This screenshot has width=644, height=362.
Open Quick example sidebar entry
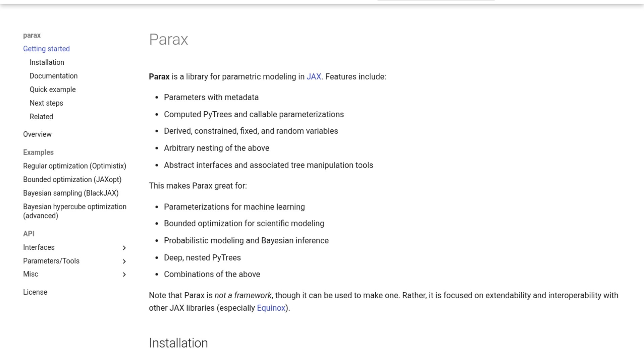[53, 89]
